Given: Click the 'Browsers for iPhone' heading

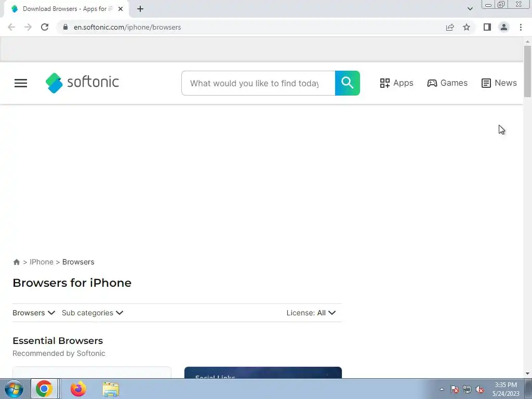Looking at the screenshot, I should click(x=72, y=283).
